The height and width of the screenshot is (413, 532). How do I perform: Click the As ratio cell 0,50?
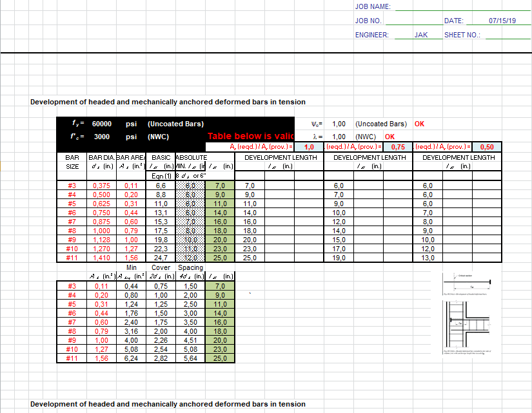tap(487, 147)
